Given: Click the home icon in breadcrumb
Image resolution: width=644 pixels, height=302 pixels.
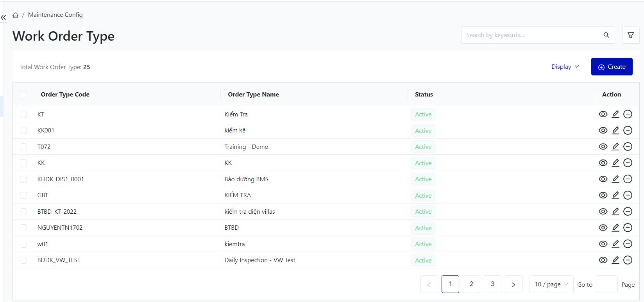Looking at the screenshot, I should coord(16,15).
